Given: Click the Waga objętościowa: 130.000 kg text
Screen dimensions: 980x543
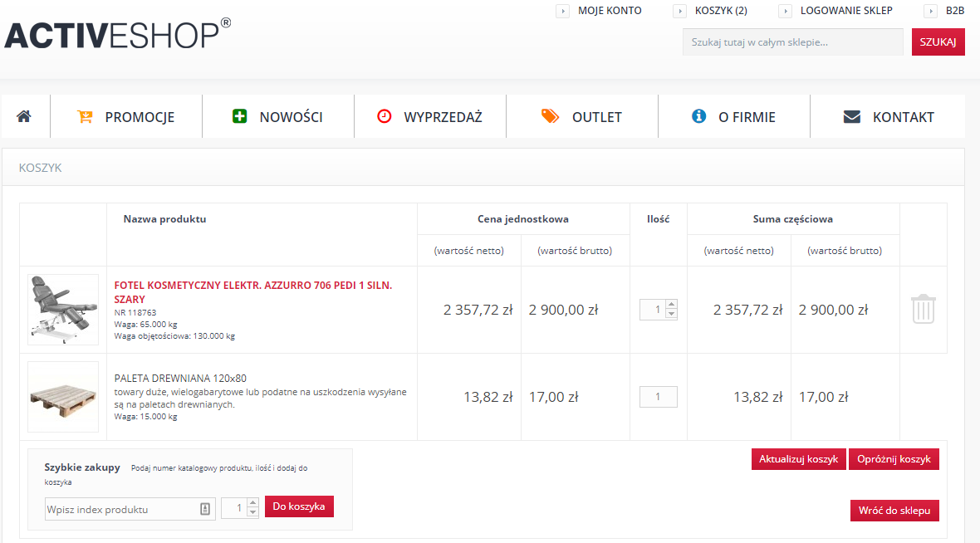Looking at the screenshot, I should click(174, 336).
